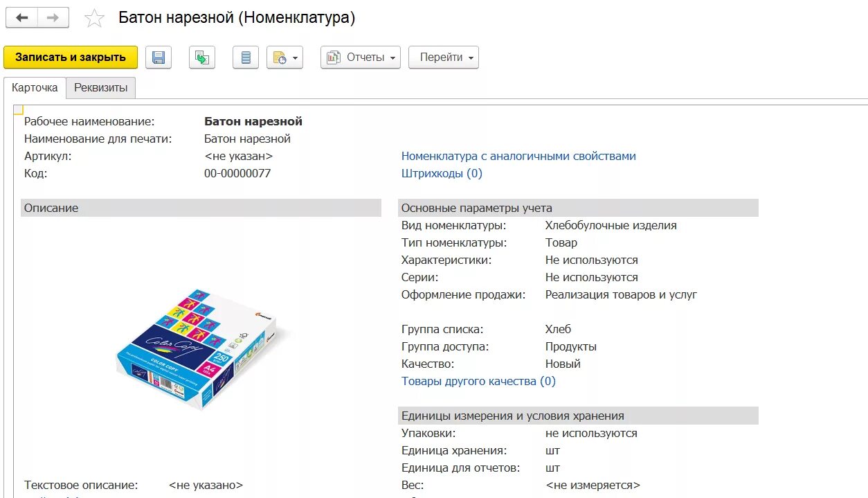Screen dimensions: 868x498
Task: Click Записать и закрыть button
Action: coord(71,57)
